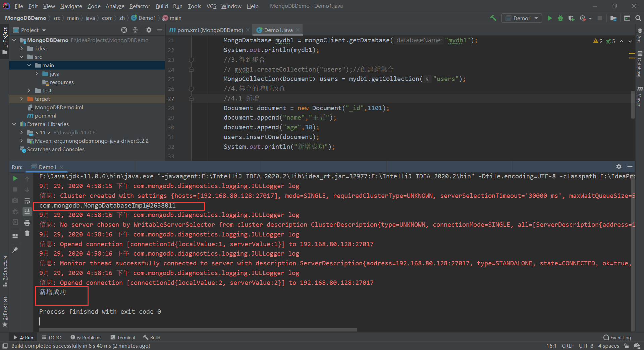Open the Refactor menu
Viewport: 644px width, 350px height.
[x=140, y=6]
